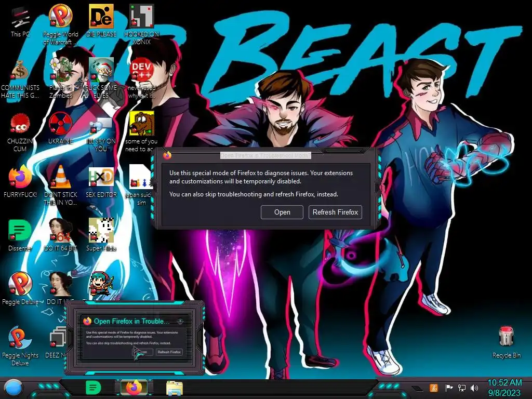Open Dissenter from the taskbar
Screen dimensions: 532x399
click(x=94, y=388)
